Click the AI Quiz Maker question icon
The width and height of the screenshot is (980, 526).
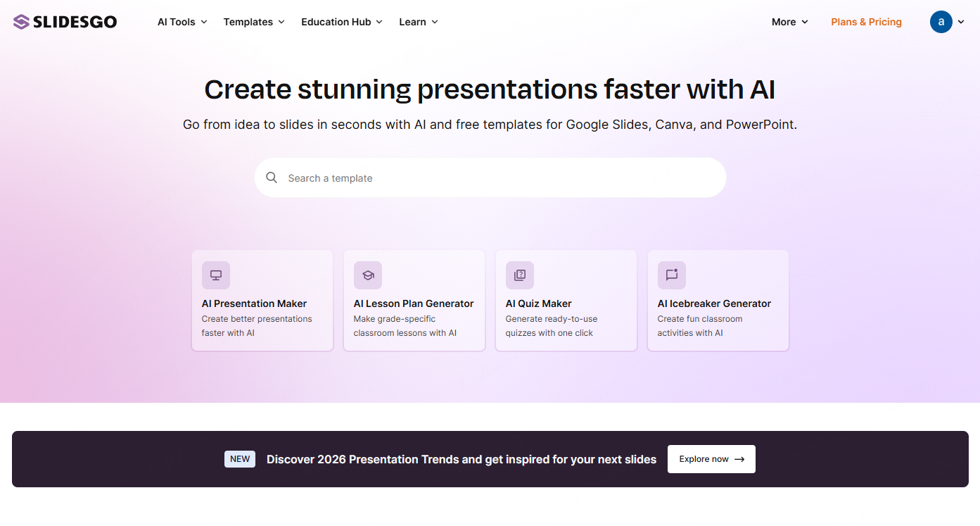click(x=520, y=275)
